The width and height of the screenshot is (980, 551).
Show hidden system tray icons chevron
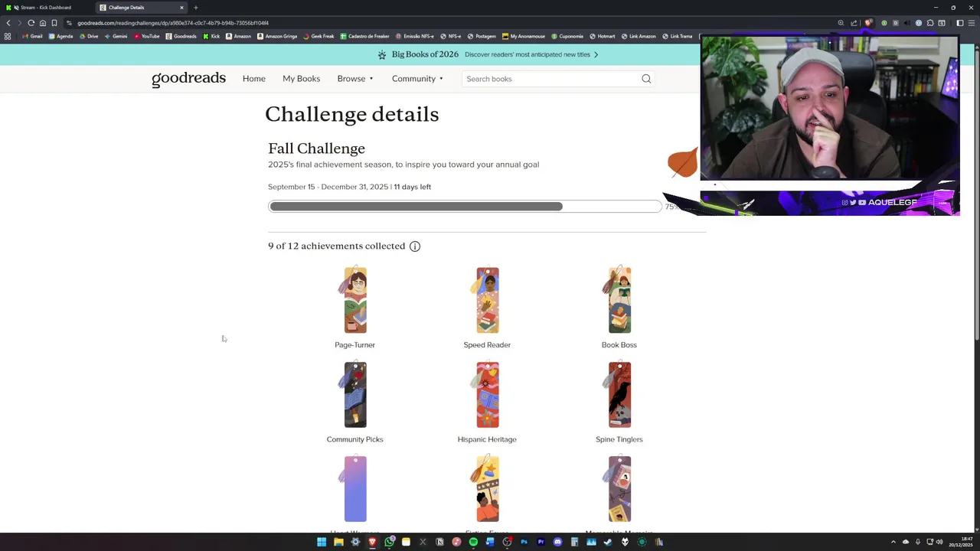[x=893, y=542]
